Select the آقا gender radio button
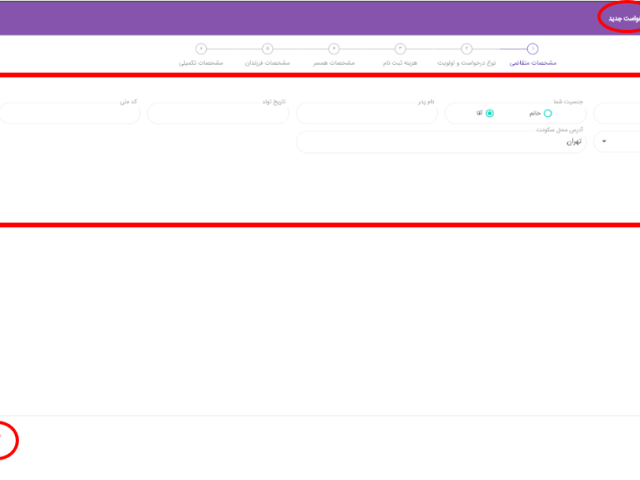 pos(489,113)
